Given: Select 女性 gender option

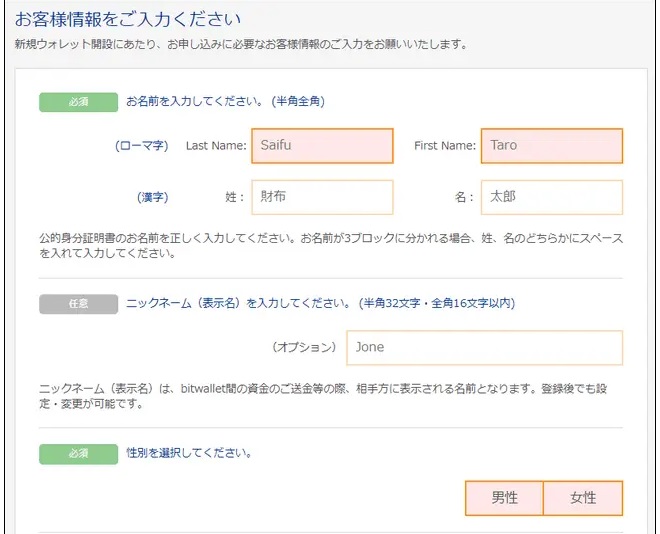Looking at the screenshot, I should pos(583,498).
